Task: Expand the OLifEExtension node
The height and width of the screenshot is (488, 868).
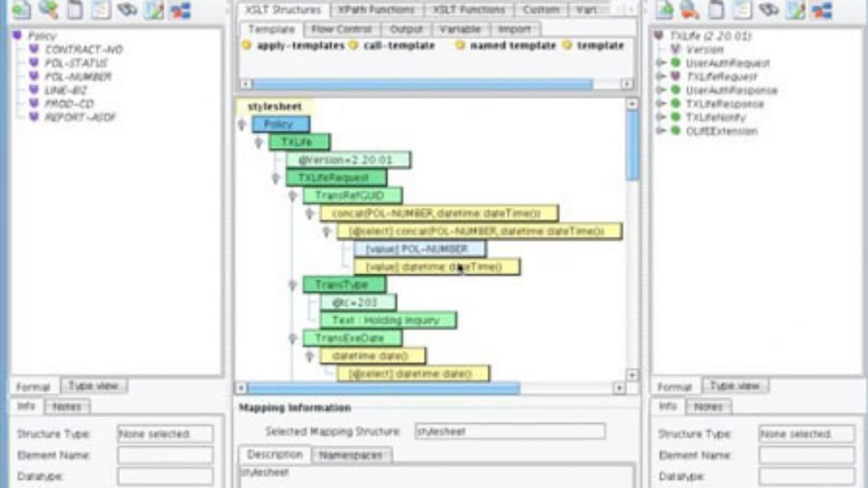Action: (659, 131)
